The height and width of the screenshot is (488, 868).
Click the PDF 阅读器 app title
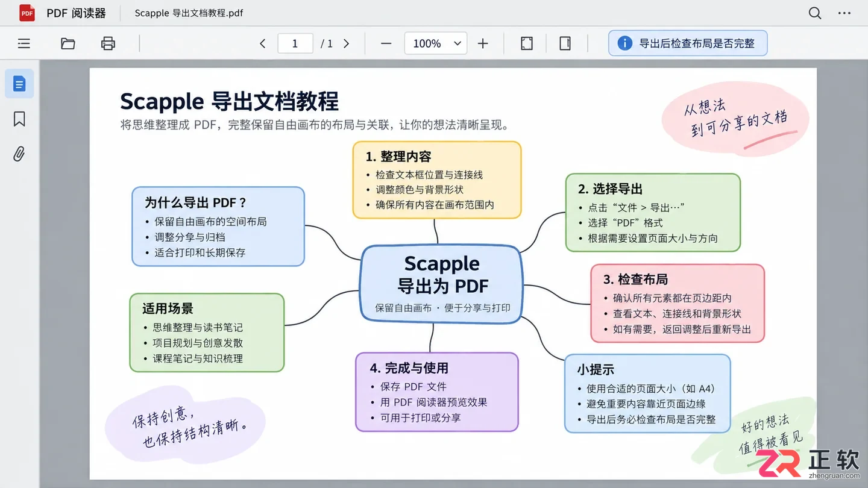click(x=76, y=13)
